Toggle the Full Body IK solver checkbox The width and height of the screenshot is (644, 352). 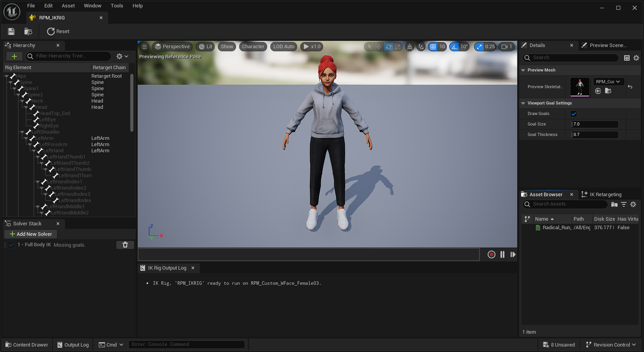pos(10,245)
